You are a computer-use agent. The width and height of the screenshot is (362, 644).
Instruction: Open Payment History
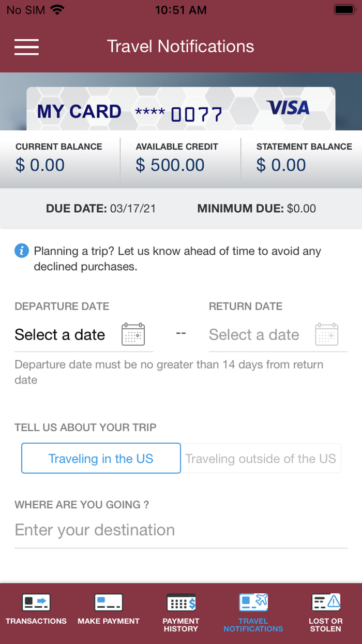(180, 611)
